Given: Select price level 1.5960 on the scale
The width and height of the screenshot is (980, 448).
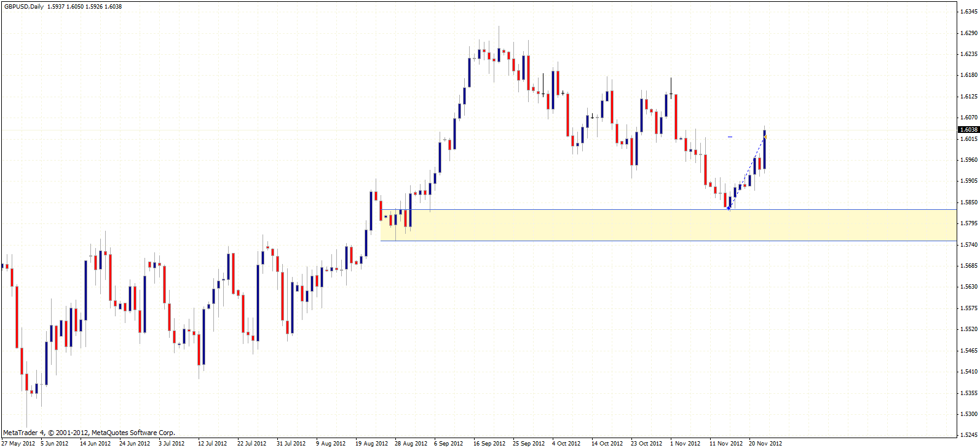Looking at the screenshot, I should click(969, 160).
